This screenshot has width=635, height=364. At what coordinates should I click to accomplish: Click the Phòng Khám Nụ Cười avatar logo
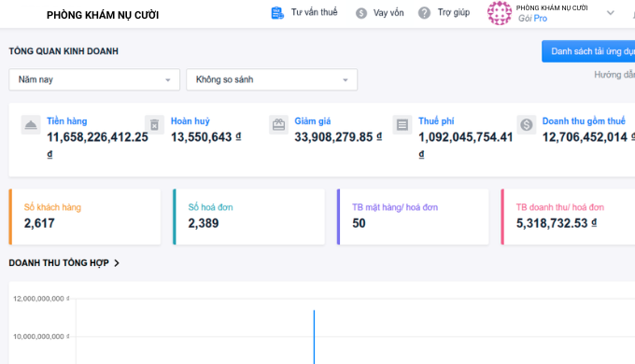click(x=500, y=13)
